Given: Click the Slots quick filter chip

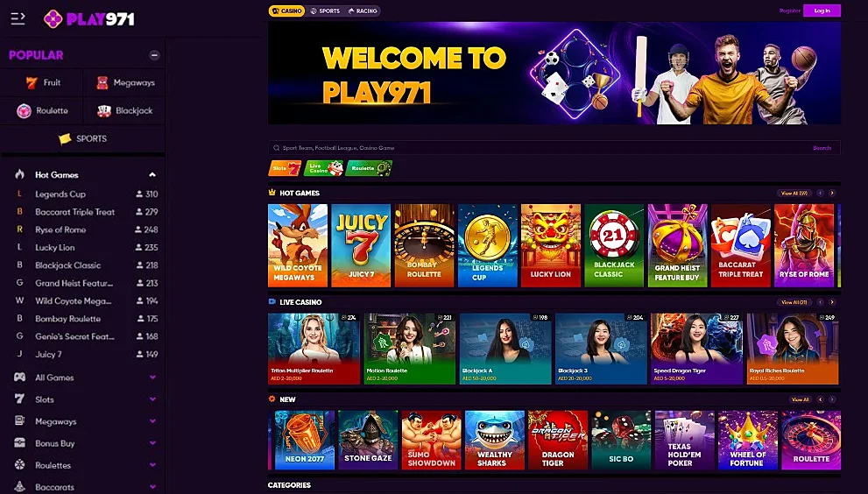Looking at the screenshot, I should (285, 168).
